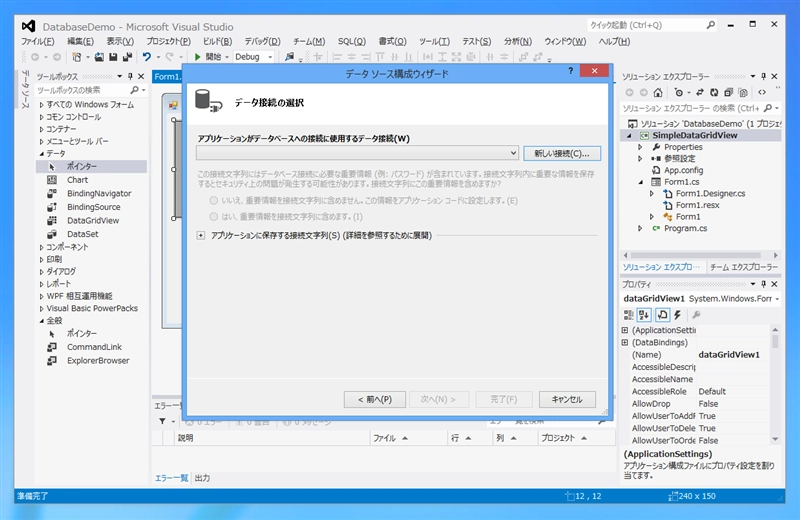Click the Events lightning icon in Properties

click(678, 315)
